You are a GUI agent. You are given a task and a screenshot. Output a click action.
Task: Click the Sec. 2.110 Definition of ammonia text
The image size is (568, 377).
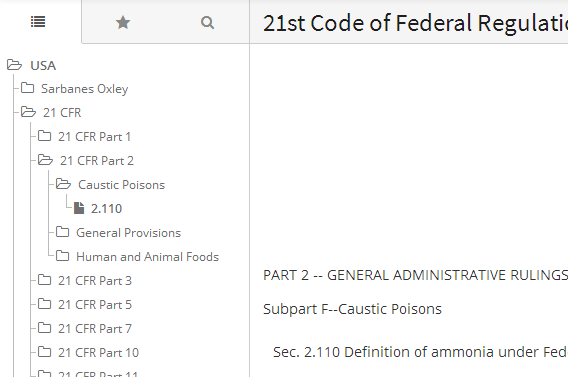(420, 352)
